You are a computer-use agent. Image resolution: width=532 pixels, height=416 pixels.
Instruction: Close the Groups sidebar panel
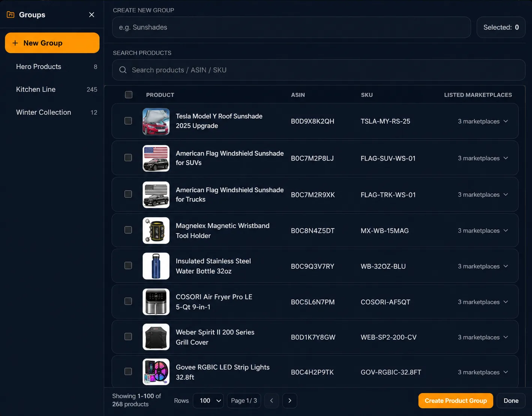tap(91, 15)
